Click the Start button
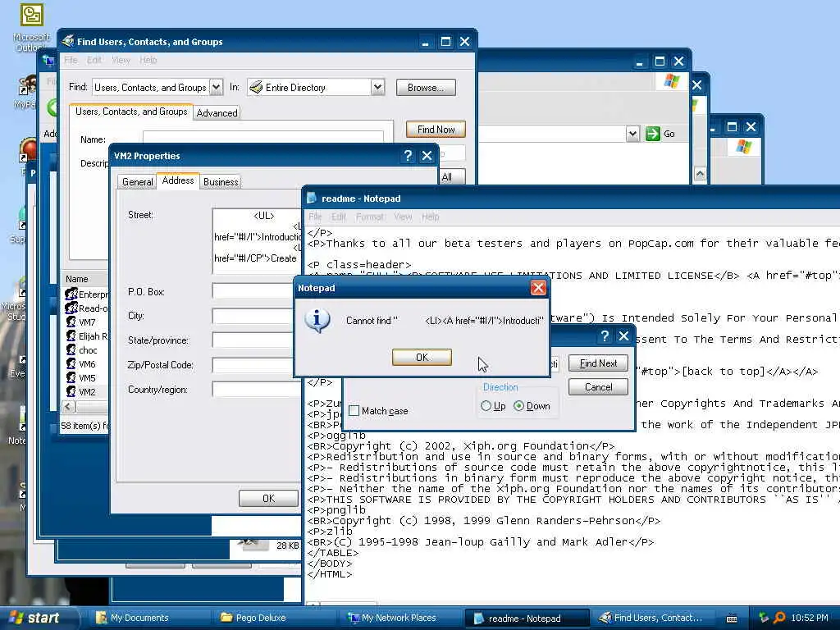The width and height of the screenshot is (840, 630). click(39, 618)
